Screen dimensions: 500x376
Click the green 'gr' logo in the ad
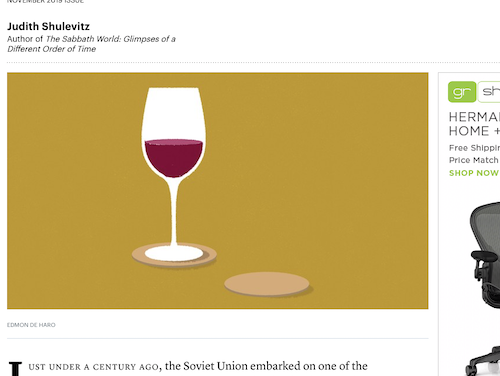(462, 92)
